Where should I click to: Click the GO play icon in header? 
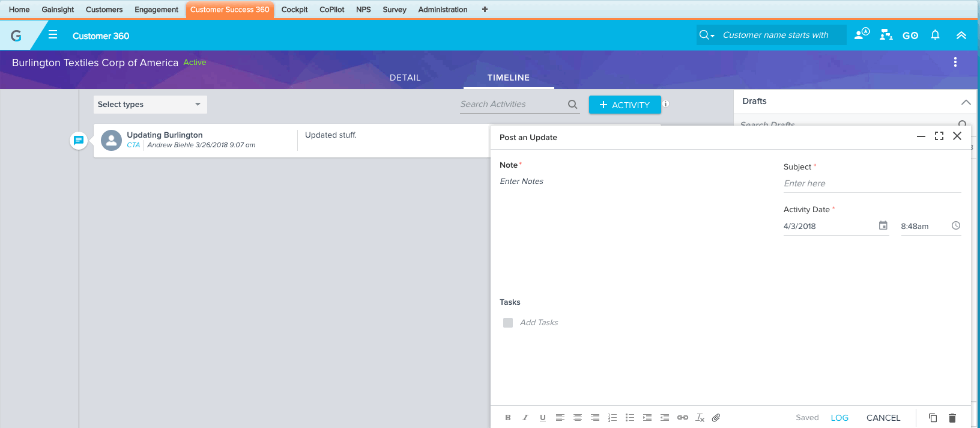[x=910, y=35]
